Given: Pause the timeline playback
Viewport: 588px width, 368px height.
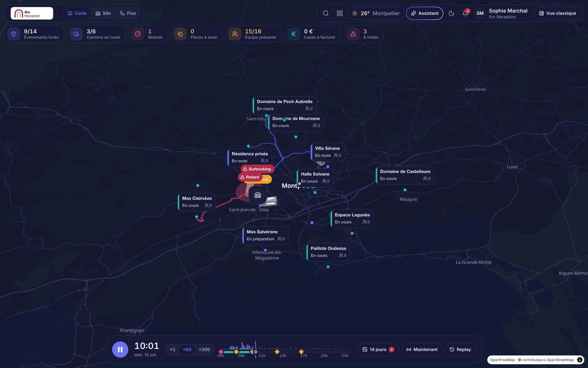Looking at the screenshot, I should click(120, 349).
